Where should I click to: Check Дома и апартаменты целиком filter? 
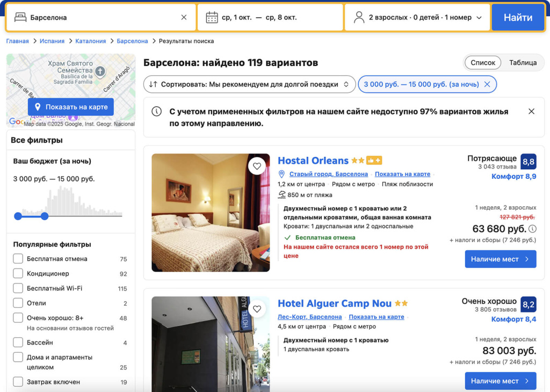point(18,357)
